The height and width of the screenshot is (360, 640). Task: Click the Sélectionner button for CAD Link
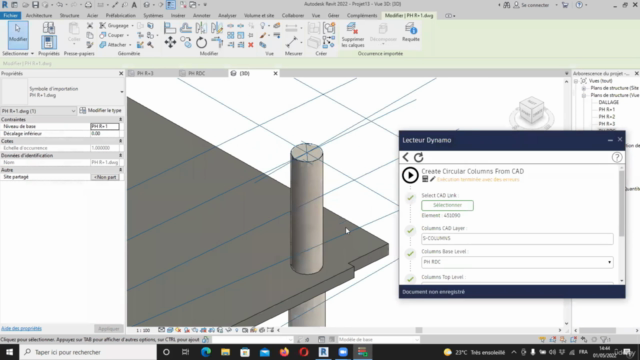447,205
